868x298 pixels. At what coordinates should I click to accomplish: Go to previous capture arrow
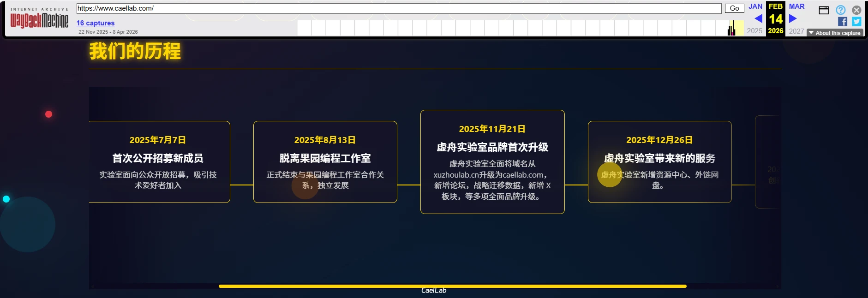point(758,18)
